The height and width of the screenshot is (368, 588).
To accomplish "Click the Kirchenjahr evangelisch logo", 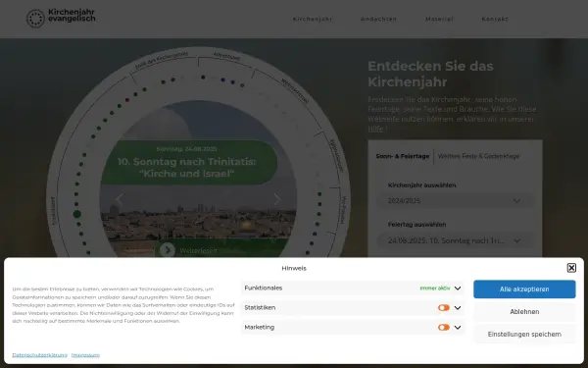I will [61, 18].
